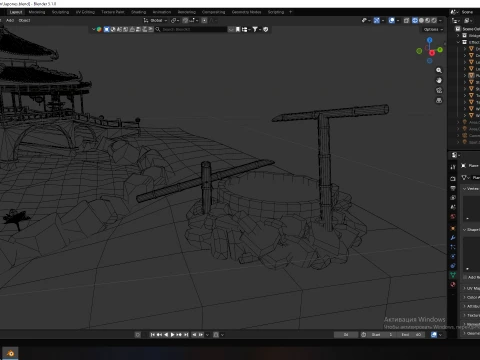480x360 pixels.
Task: Open the Output properties tab
Action: (x=453, y=188)
